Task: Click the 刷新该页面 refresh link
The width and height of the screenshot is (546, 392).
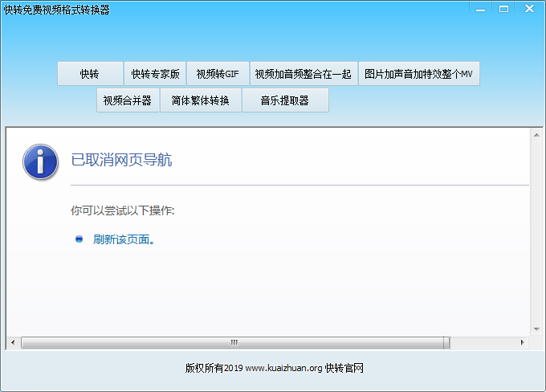Action: click(124, 239)
